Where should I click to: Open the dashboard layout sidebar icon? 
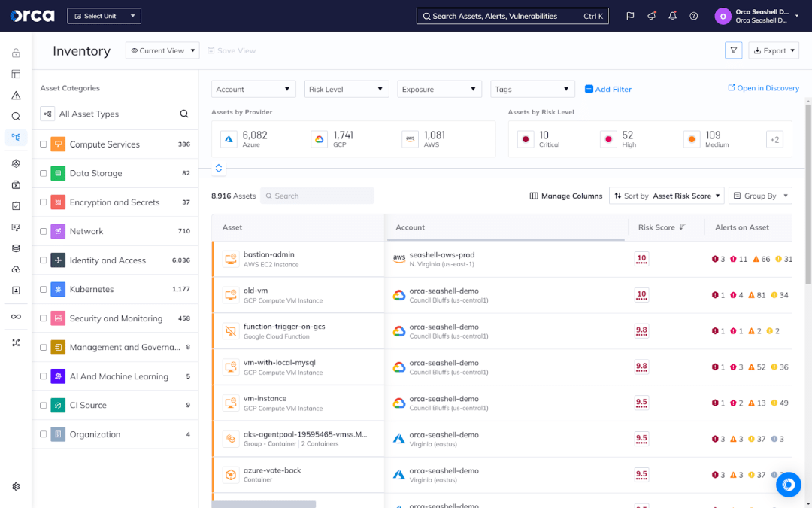click(16, 74)
